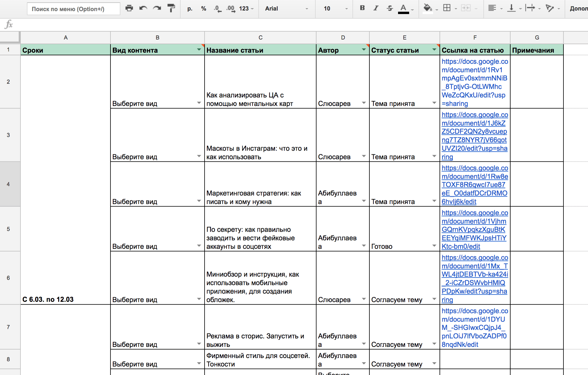Toggle strikethrough formatting

pyautogui.click(x=390, y=8)
